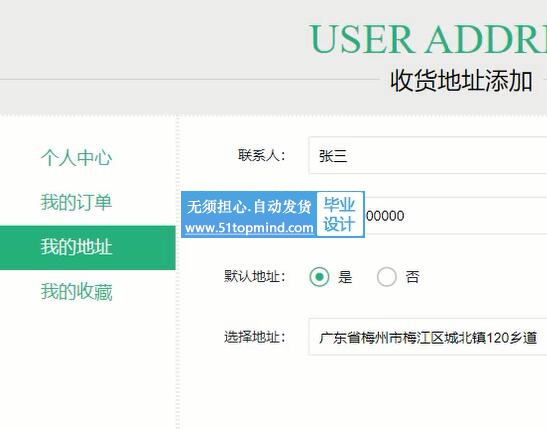Go to 我的订单 menu item
This screenshot has height=429, width=547.
click(x=76, y=202)
